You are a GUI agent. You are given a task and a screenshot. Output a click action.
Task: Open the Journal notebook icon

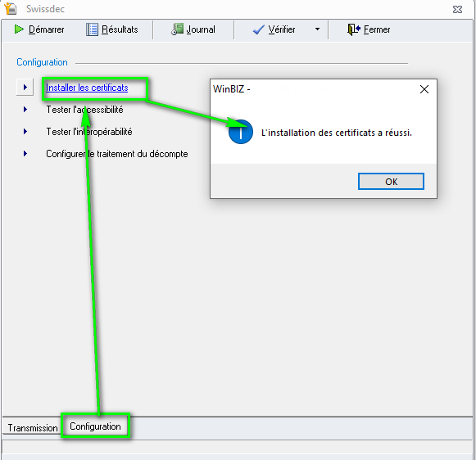tap(177, 29)
